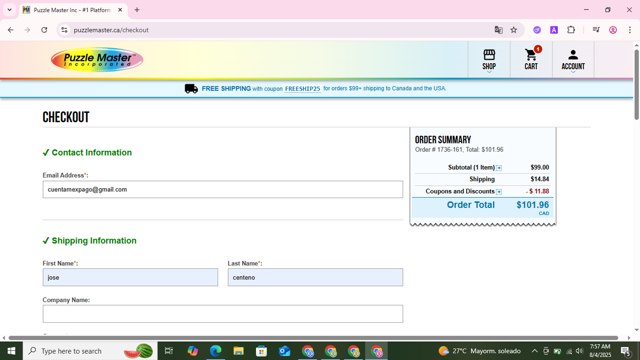Open the Chrome three-dot menu

[x=629, y=30]
